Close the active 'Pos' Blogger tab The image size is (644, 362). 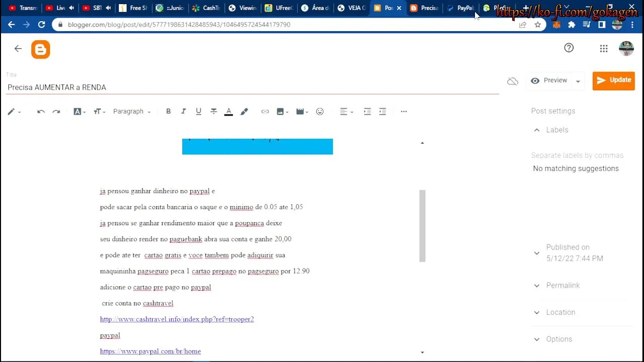[399, 8]
